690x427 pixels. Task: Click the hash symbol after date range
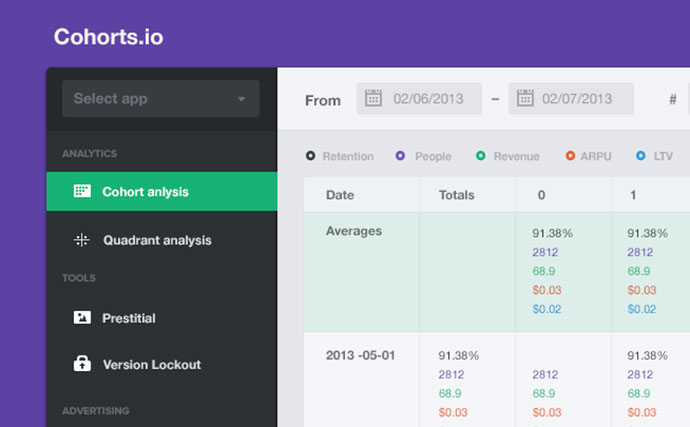tap(673, 99)
